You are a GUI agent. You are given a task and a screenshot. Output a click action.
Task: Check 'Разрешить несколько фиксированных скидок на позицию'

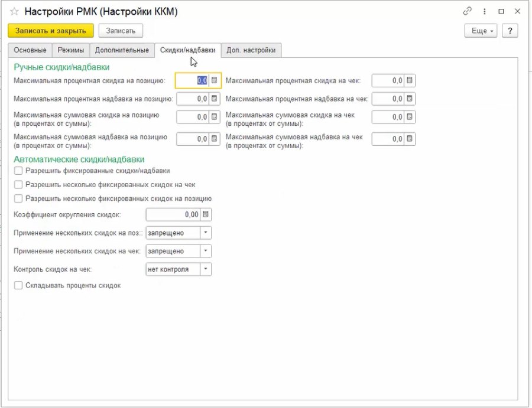pyautogui.click(x=18, y=198)
